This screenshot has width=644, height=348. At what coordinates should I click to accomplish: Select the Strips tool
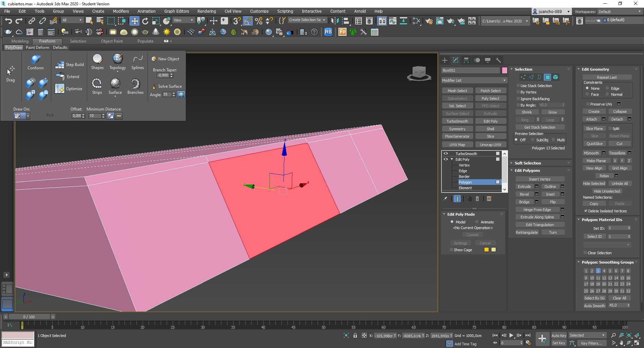coord(97,86)
